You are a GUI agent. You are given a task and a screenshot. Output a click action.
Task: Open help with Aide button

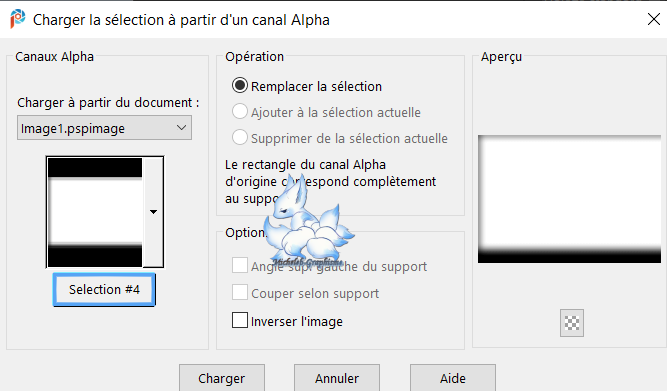pyautogui.click(x=453, y=378)
